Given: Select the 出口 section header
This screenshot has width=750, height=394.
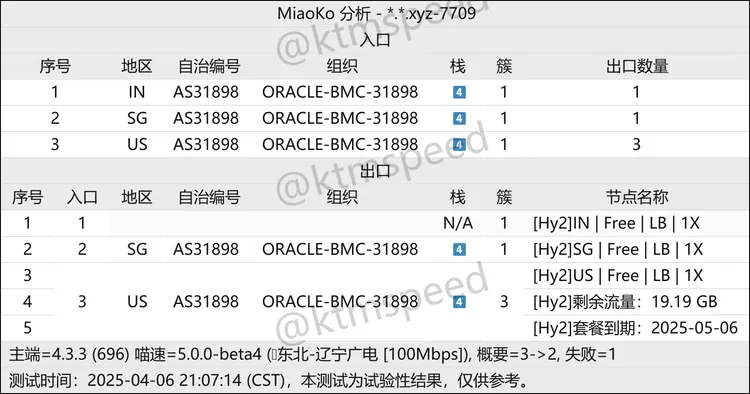Looking at the screenshot, I should [375, 171].
